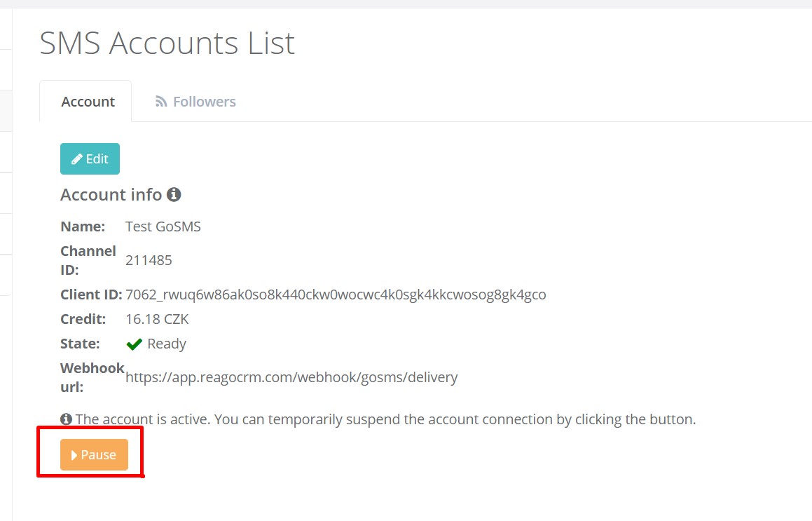Click the triangle icon inside Pause button

pyautogui.click(x=74, y=455)
